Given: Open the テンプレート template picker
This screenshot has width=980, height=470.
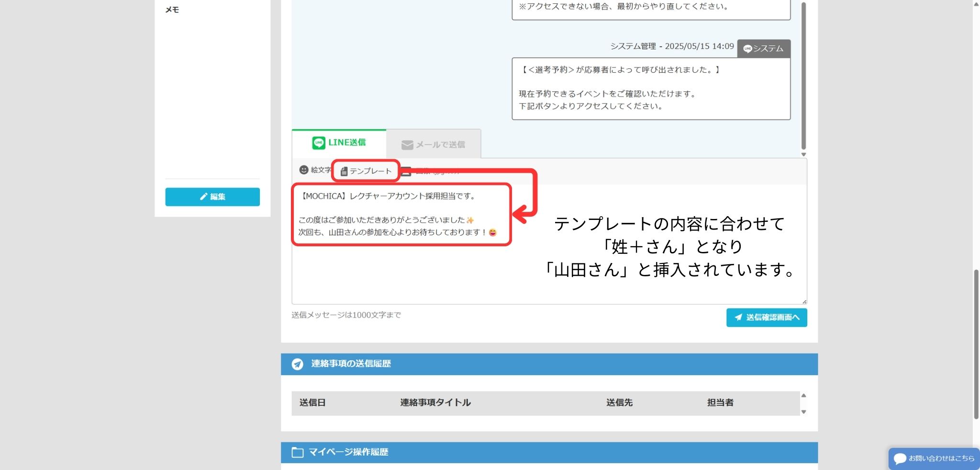Looking at the screenshot, I should pyautogui.click(x=366, y=171).
